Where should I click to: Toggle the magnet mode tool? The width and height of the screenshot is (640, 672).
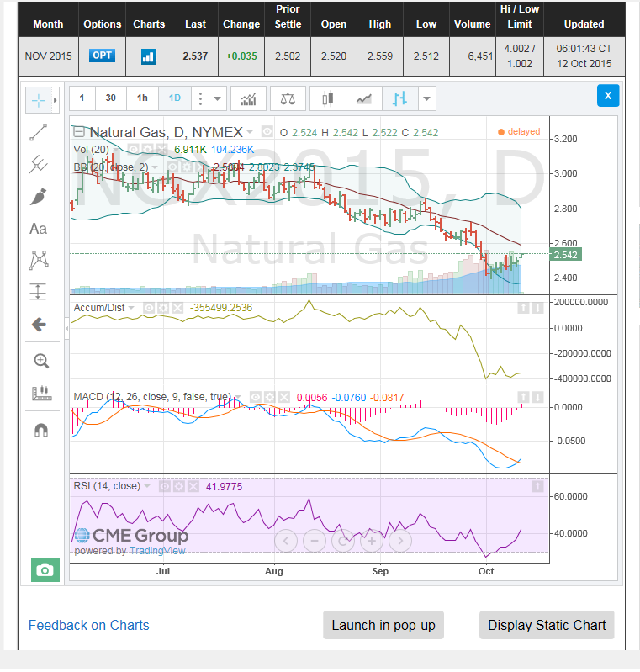(x=40, y=430)
